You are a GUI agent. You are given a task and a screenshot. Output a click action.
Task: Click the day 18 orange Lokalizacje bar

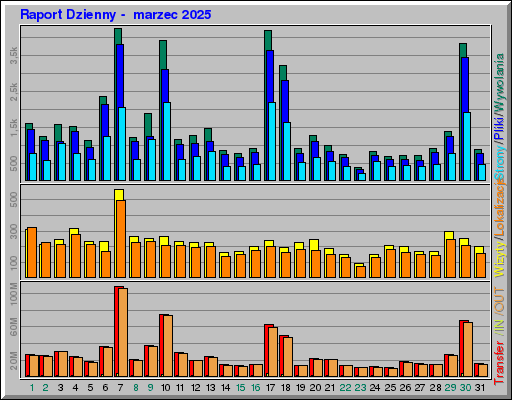point(286,265)
